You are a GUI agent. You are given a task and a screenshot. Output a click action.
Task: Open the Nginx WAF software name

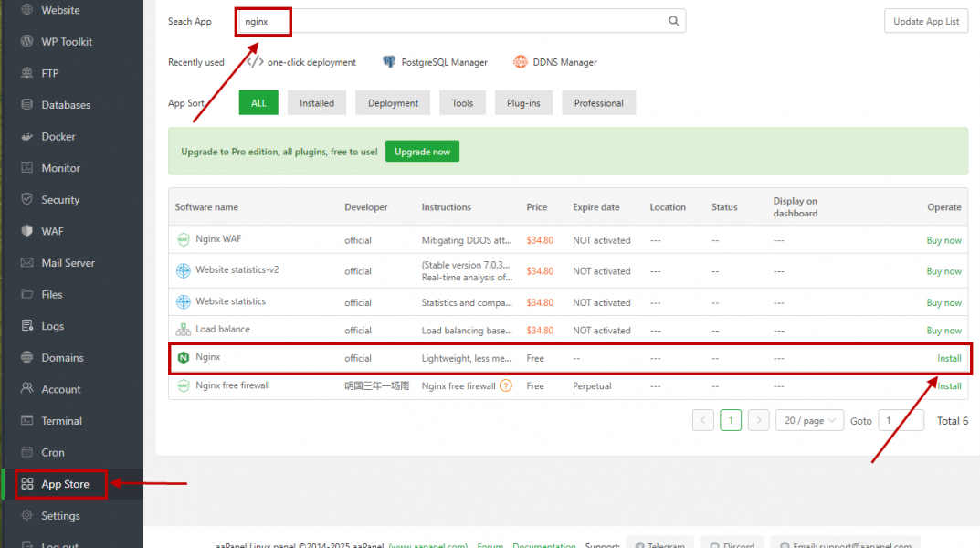coord(218,238)
